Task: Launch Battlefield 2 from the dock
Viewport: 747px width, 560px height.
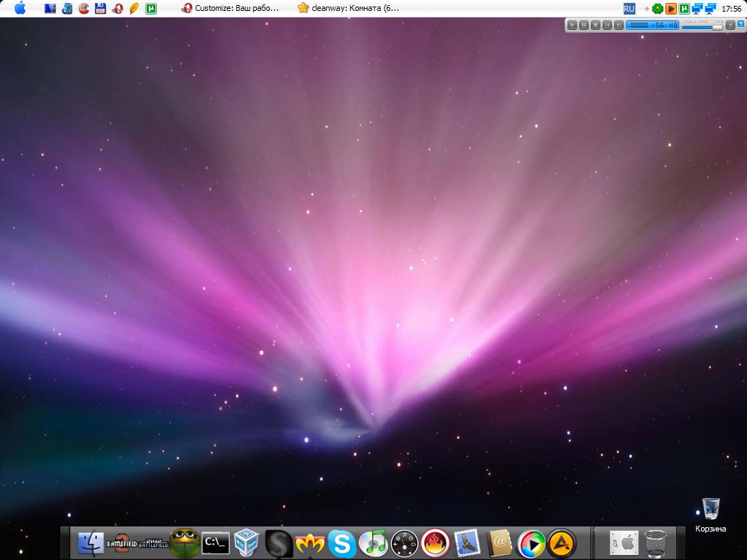Action: (121, 542)
